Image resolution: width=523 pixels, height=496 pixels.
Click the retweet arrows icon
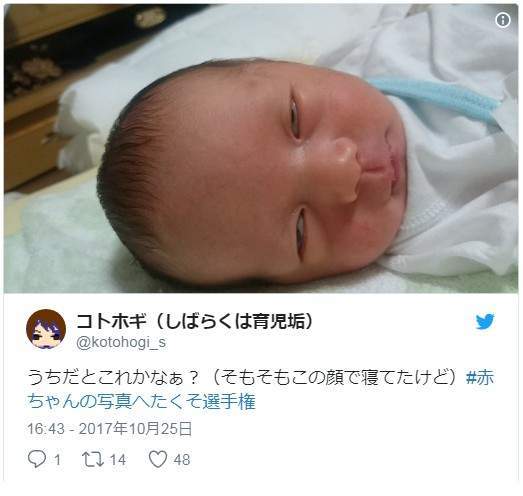93,459
